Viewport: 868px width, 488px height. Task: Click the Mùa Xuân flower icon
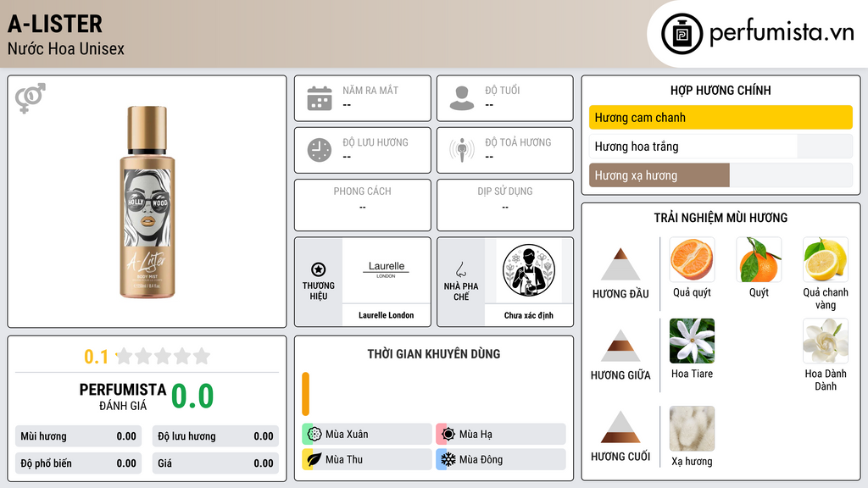click(314, 434)
